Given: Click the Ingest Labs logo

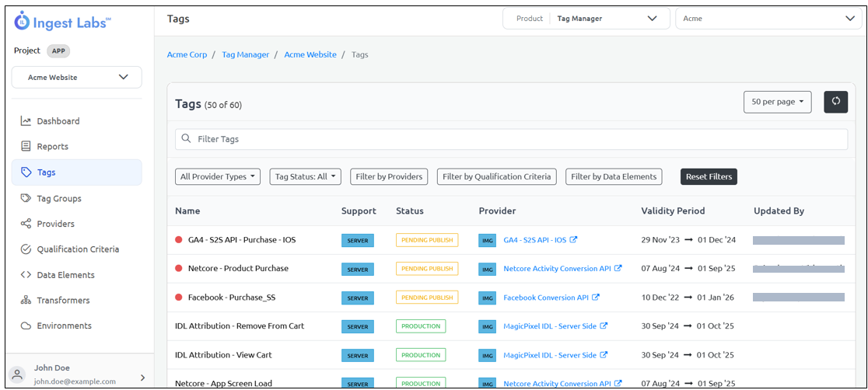Looking at the screenshot, I should pyautogui.click(x=62, y=22).
